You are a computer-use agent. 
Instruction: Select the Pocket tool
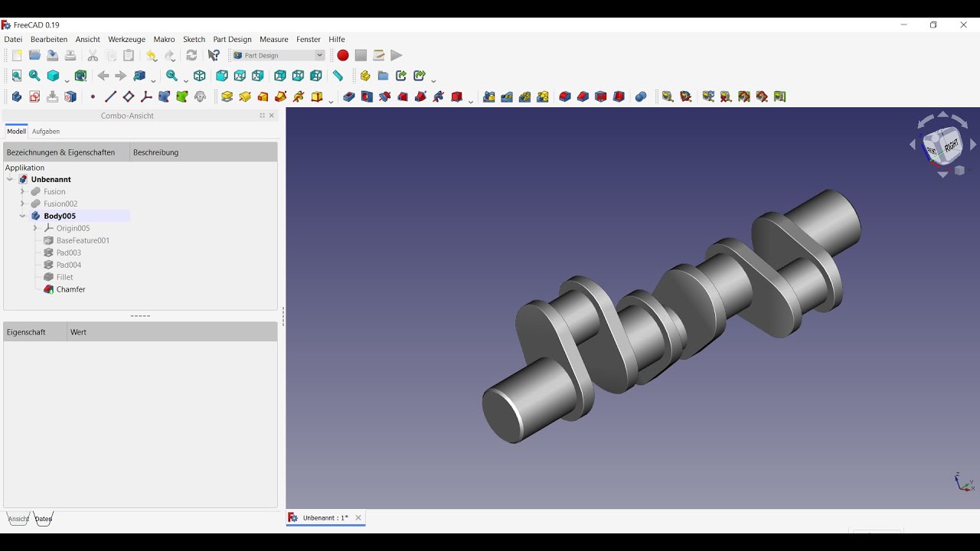(349, 96)
